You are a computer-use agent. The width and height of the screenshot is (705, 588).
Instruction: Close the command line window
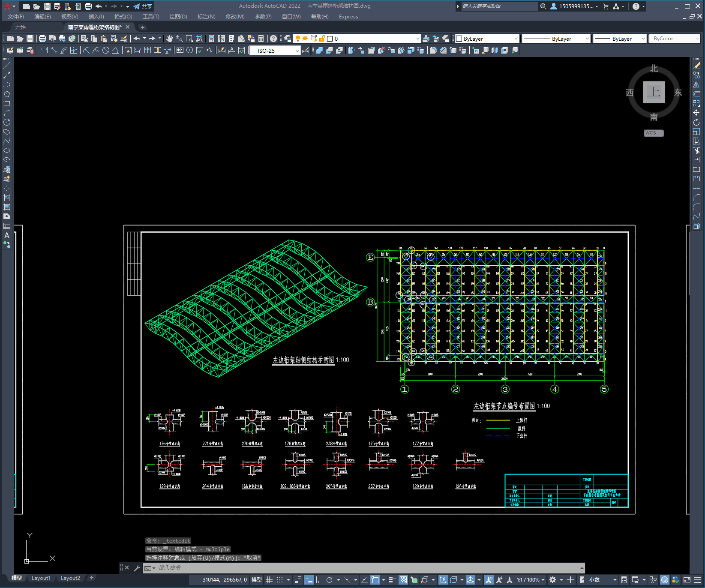[x=127, y=568]
